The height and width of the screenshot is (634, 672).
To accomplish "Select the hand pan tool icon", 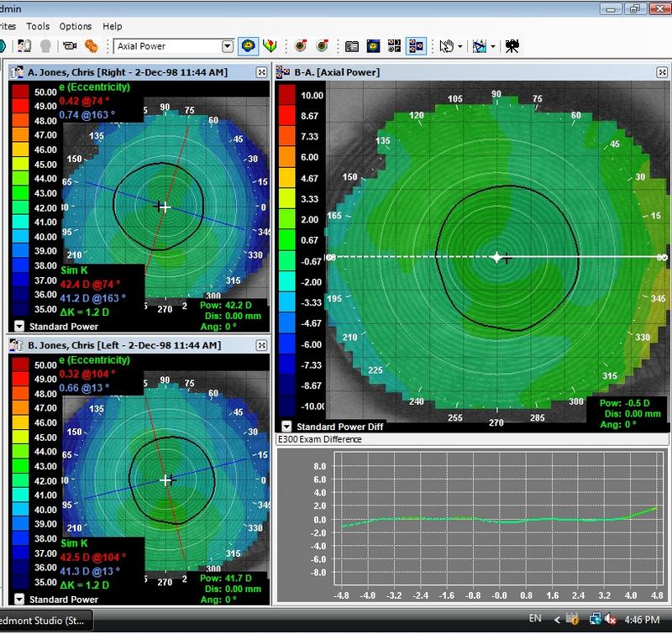I will pyautogui.click(x=448, y=46).
